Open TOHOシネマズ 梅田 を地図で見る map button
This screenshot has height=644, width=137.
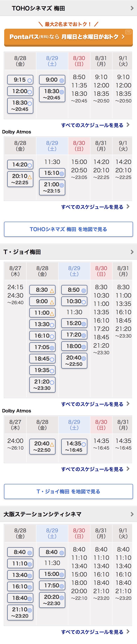(x=68, y=229)
